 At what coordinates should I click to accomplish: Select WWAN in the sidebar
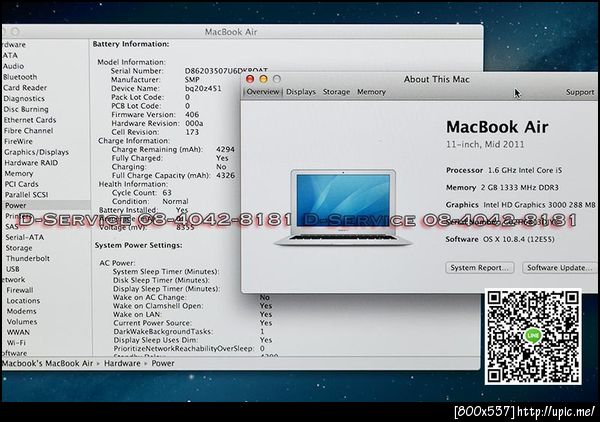[18, 332]
